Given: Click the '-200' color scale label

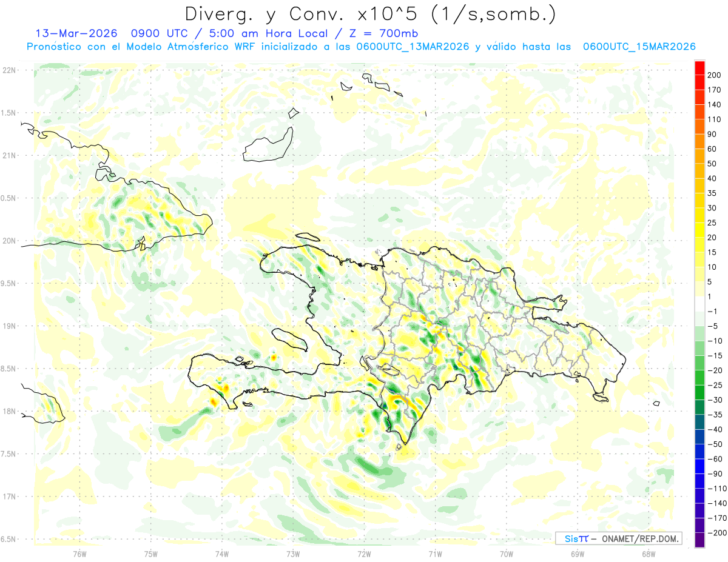Looking at the screenshot, I should (718, 533).
